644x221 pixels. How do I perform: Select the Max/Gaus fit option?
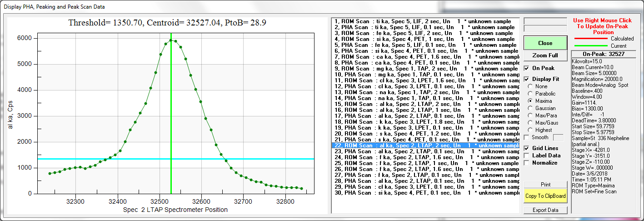530,123
